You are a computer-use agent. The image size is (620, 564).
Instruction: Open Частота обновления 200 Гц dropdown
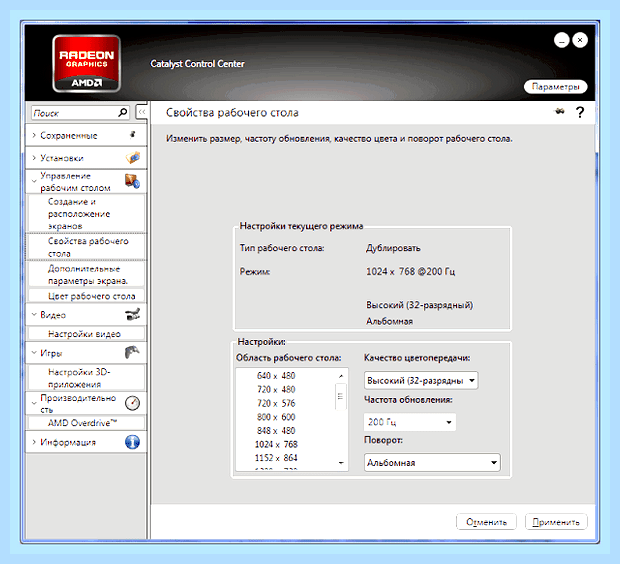(410, 422)
